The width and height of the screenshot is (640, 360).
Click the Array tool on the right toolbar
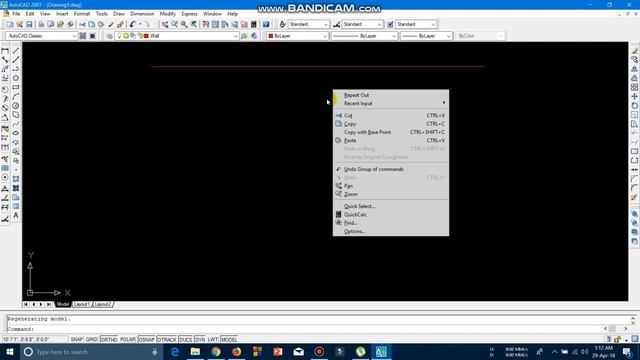634,87
